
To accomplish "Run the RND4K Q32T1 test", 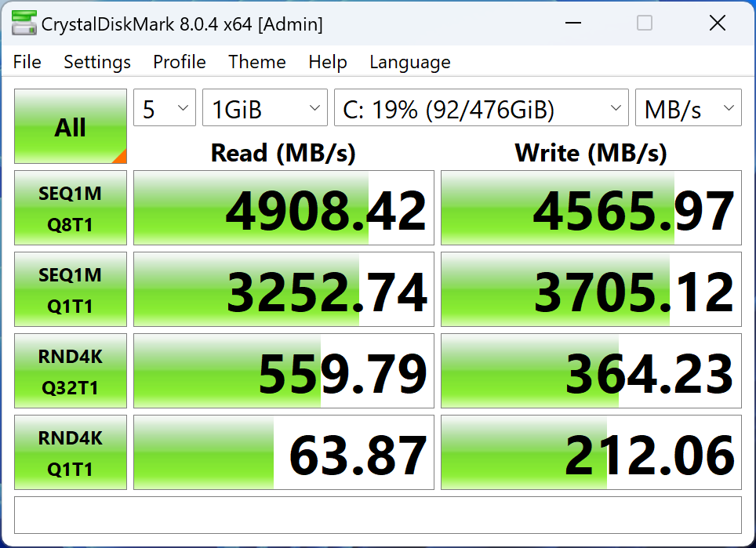I will click(x=71, y=371).
